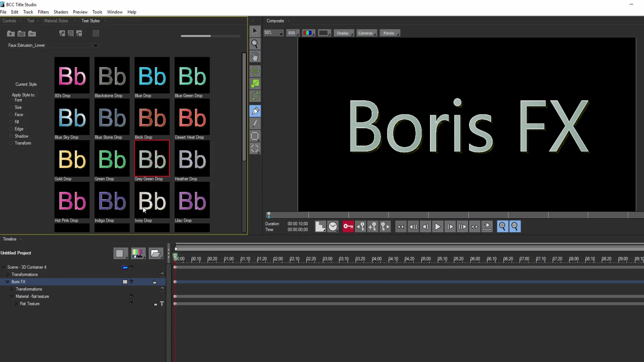Select the Move/Position tool

(x=255, y=71)
